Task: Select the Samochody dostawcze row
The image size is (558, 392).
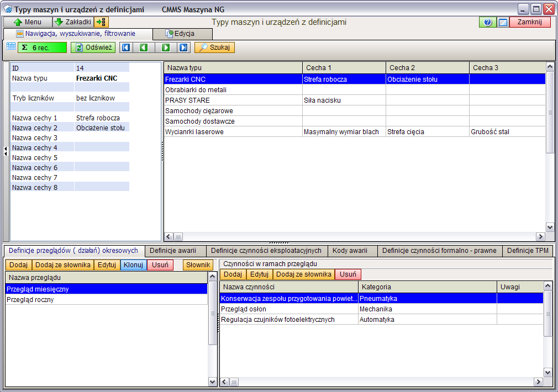Action: 355,121
